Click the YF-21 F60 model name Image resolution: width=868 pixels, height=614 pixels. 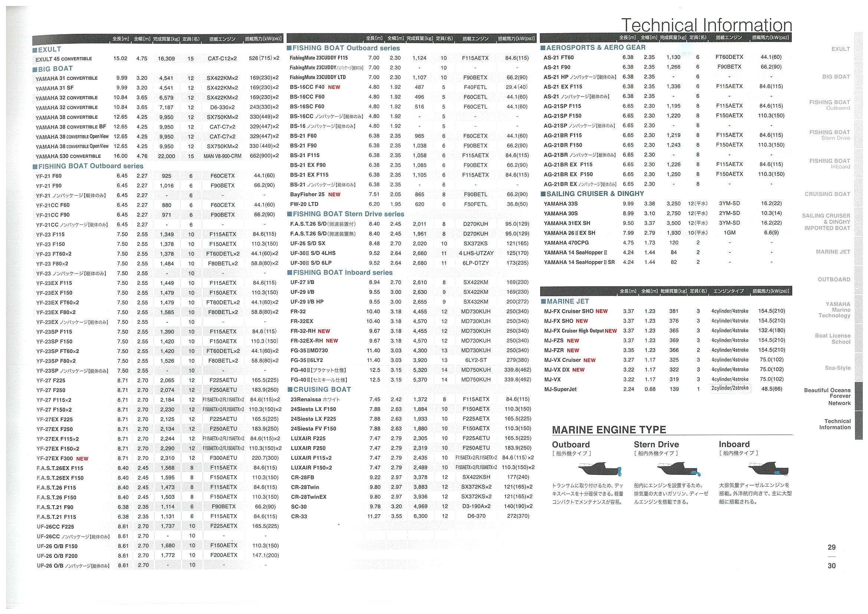click(49, 176)
